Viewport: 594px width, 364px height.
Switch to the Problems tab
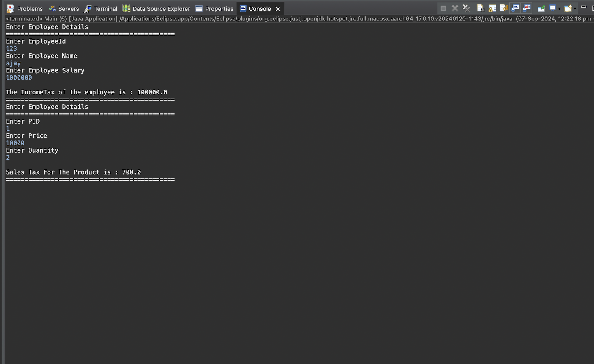(25, 9)
